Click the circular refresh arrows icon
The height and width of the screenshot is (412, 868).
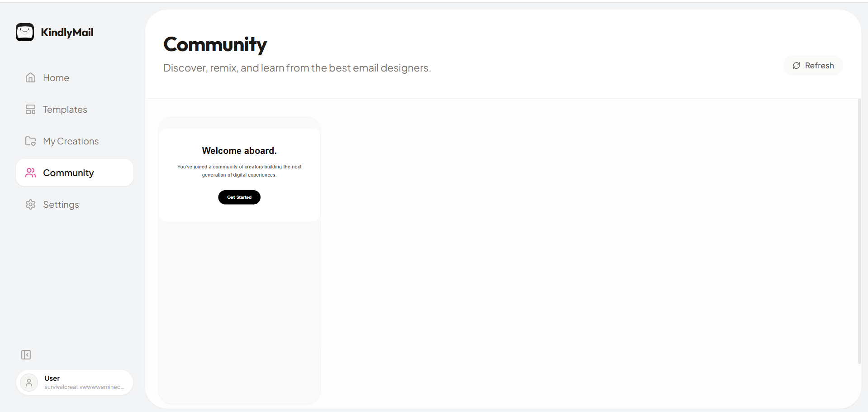[x=797, y=65]
